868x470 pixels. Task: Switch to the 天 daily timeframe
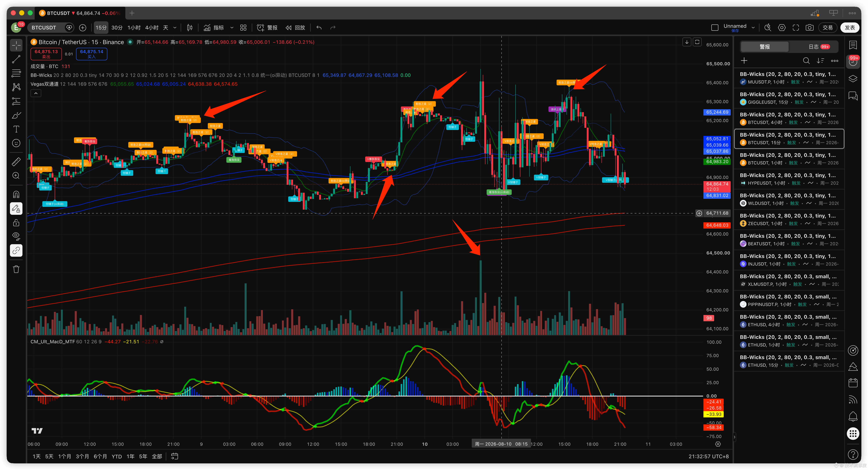pyautogui.click(x=165, y=28)
